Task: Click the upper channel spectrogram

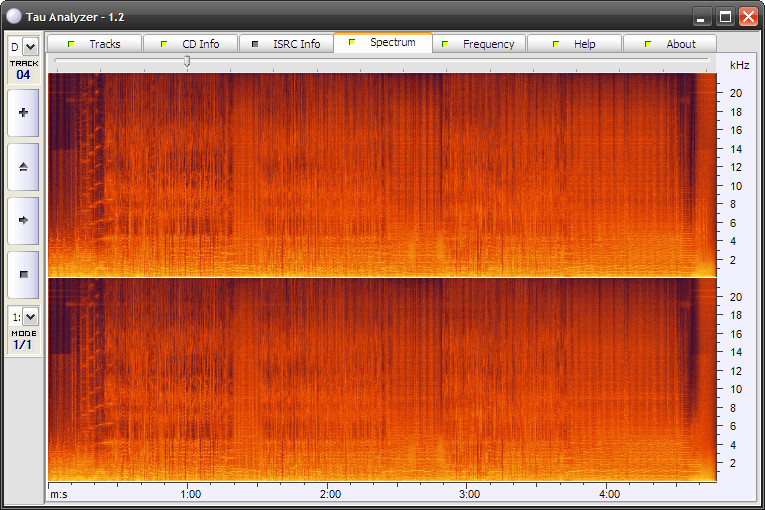Action: coord(382,174)
